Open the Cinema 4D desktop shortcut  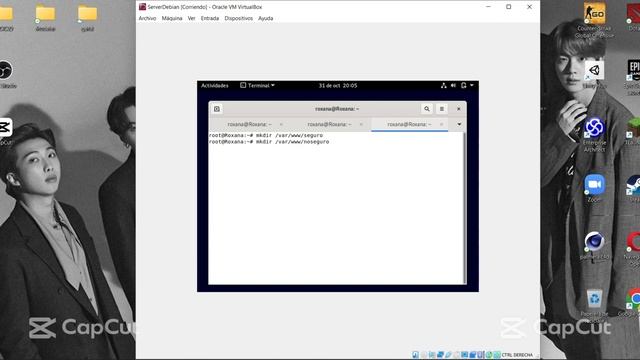[x=594, y=246]
